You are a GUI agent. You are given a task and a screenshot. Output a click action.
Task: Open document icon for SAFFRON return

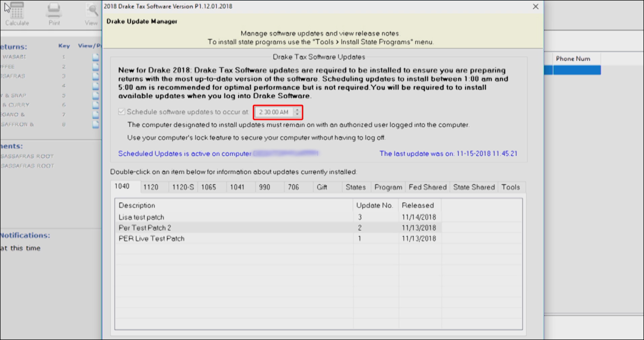(96, 124)
